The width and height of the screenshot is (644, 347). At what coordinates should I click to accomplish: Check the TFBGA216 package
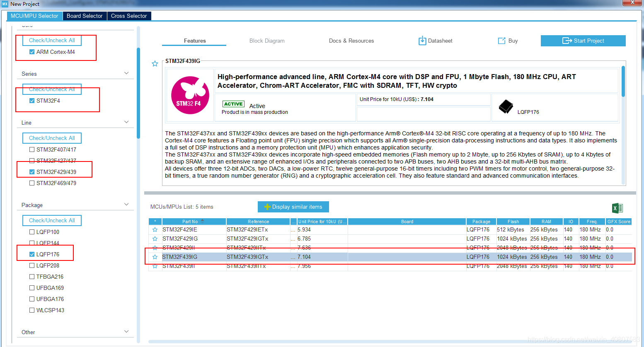[32, 277]
